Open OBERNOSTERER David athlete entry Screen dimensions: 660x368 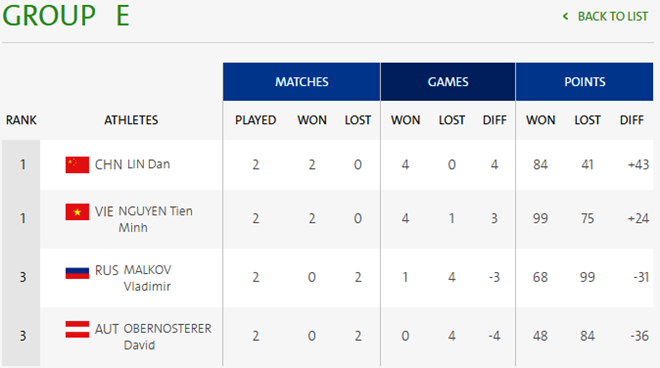[x=168, y=337]
